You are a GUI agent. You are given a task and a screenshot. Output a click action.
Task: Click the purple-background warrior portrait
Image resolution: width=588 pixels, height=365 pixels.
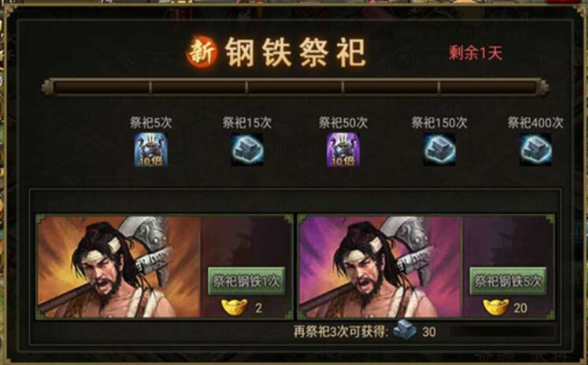pos(380,267)
